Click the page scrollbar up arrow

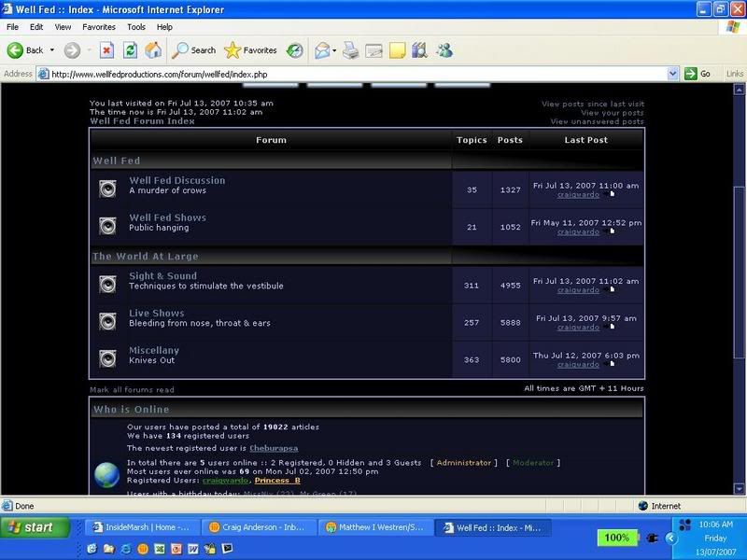pyautogui.click(x=739, y=90)
